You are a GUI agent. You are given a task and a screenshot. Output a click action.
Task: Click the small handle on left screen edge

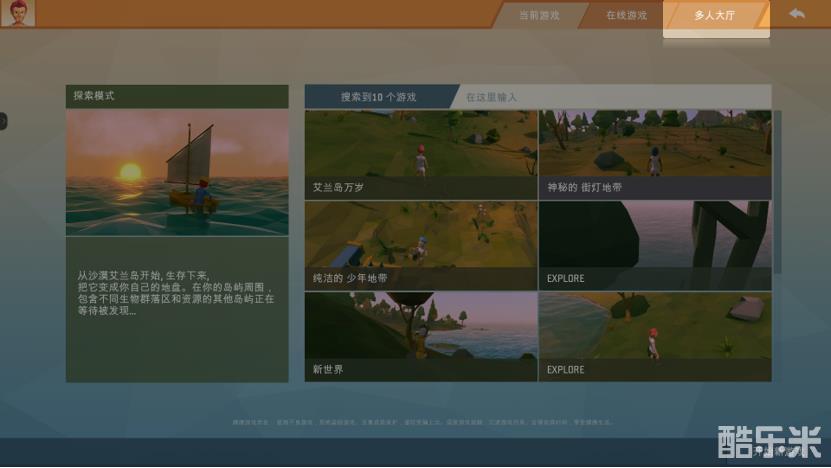(3, 121)
